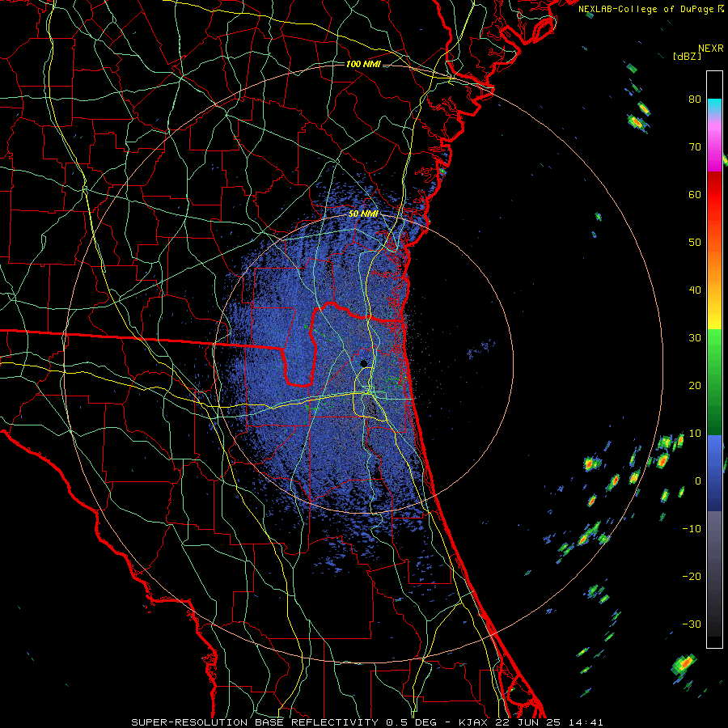Image resolution: width=728 pixels, height=728 pixels.
Task: Click the -30 dBZ scale value
Action: click(x=692, y=624)
